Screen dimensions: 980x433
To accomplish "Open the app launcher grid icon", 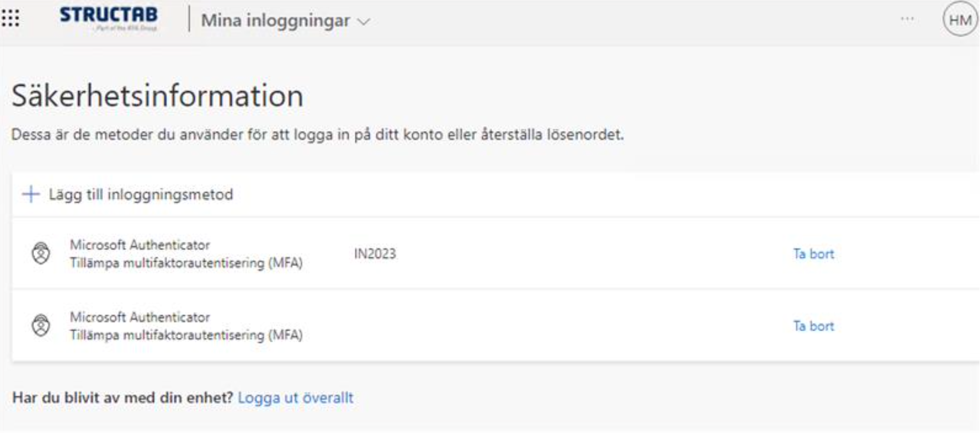I will [10, 19].
